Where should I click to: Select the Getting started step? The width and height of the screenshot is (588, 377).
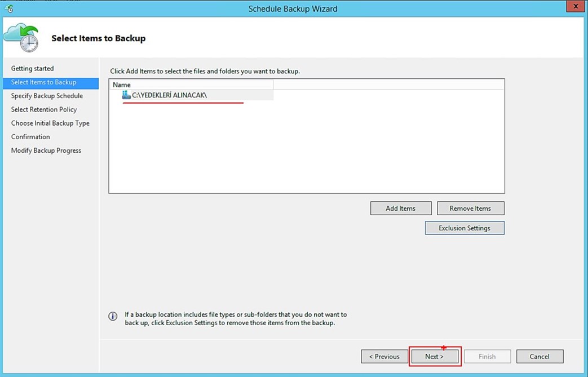[32, 69]
